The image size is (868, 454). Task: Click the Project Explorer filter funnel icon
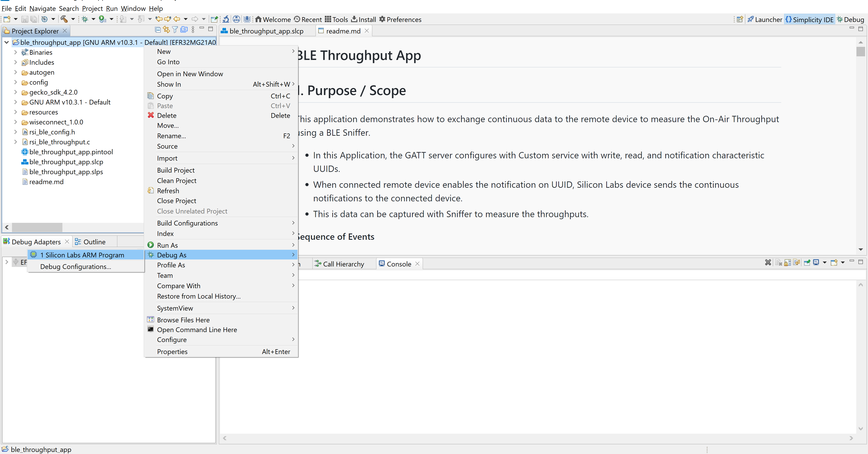[175, 30]
